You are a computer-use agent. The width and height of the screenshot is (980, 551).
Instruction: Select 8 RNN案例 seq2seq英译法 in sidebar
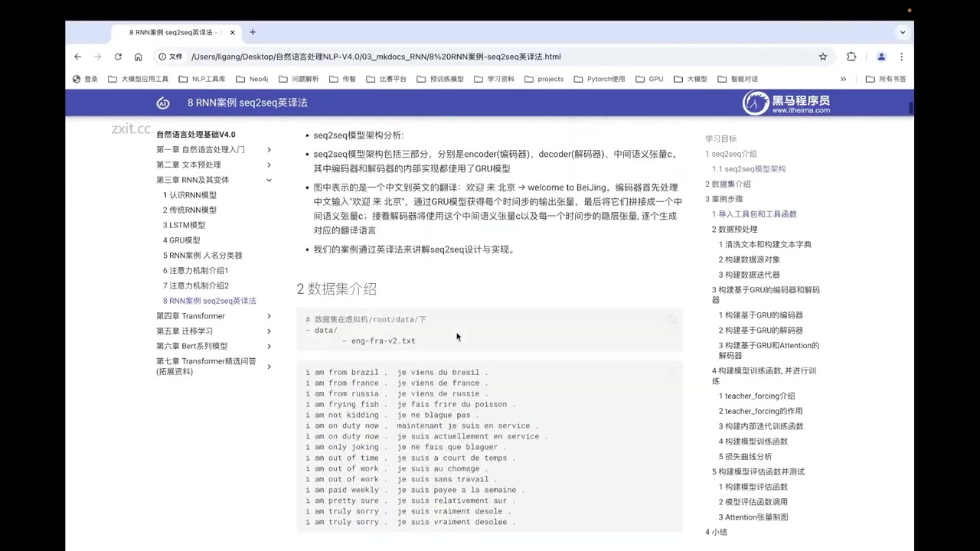[209, 301]
